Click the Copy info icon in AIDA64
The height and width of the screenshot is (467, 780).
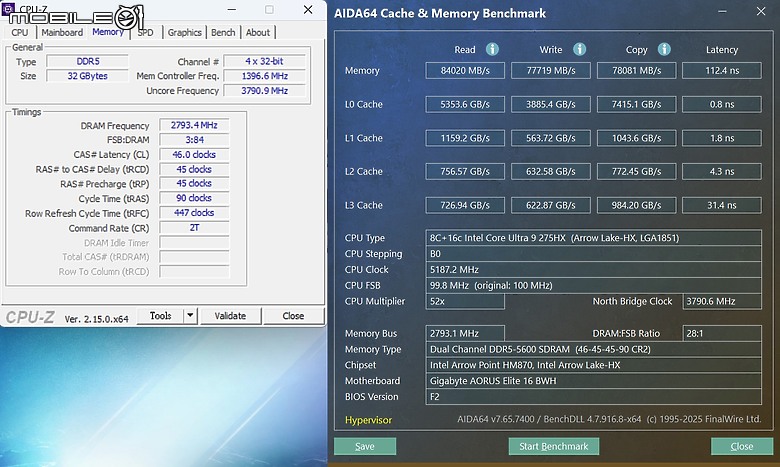click(x=664, y=49)
